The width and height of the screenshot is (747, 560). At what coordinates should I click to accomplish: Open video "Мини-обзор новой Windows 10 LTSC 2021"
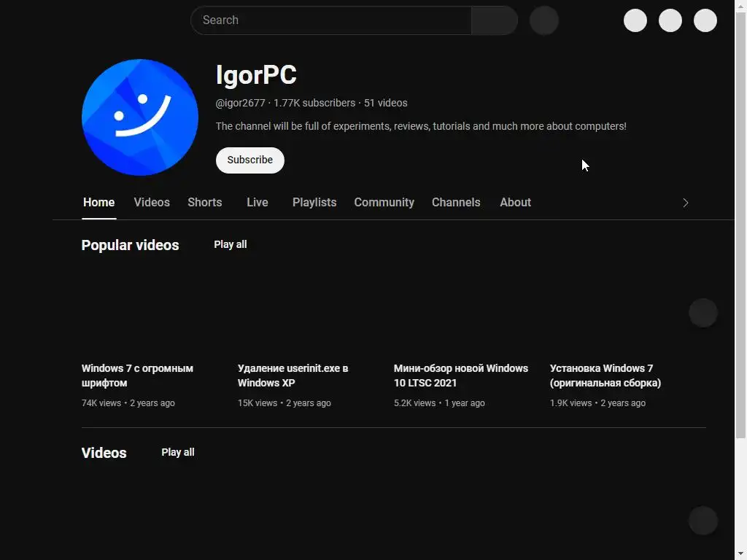[x=461, y=376]
